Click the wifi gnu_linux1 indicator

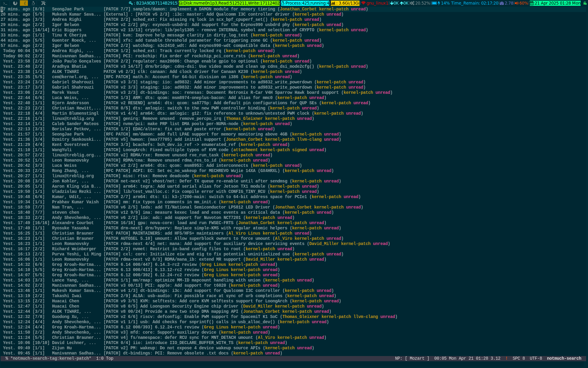pos(375,3)
